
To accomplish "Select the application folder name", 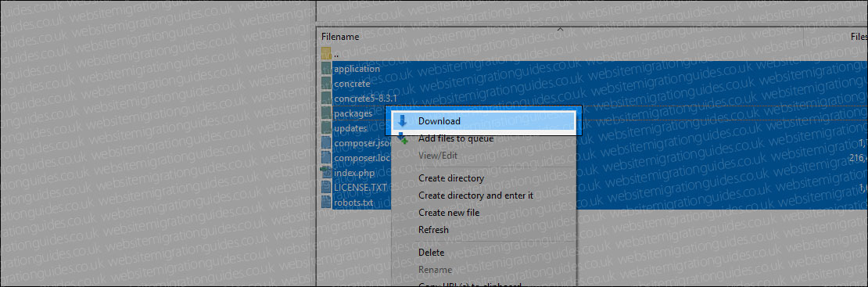I will coord(357,70).
